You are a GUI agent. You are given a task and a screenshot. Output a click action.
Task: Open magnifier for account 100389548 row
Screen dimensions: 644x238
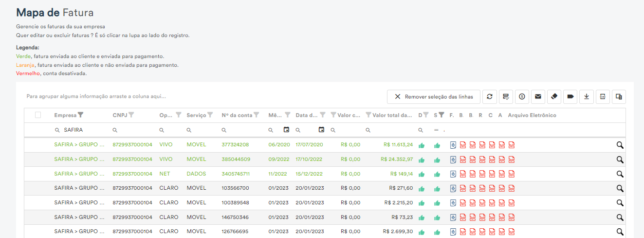click(620, 203)
